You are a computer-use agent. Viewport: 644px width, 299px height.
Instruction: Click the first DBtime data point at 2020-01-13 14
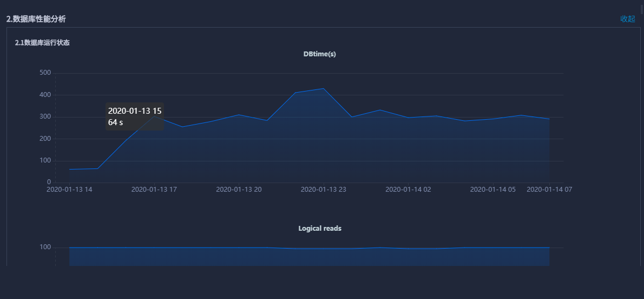pos(69,169)
